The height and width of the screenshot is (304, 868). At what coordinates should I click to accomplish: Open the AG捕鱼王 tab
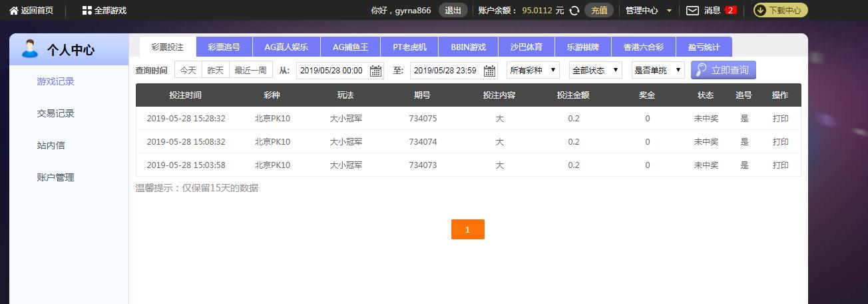pos(350,47)
